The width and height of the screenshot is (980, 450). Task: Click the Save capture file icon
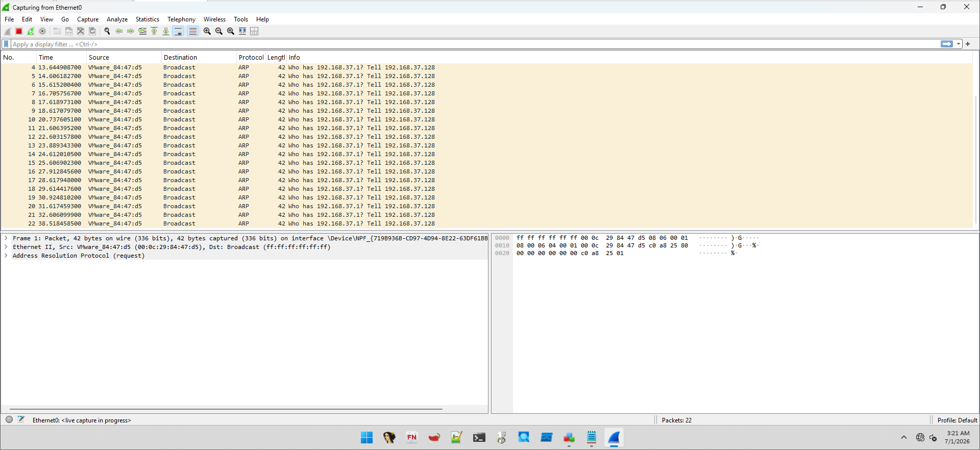[69, 31]
